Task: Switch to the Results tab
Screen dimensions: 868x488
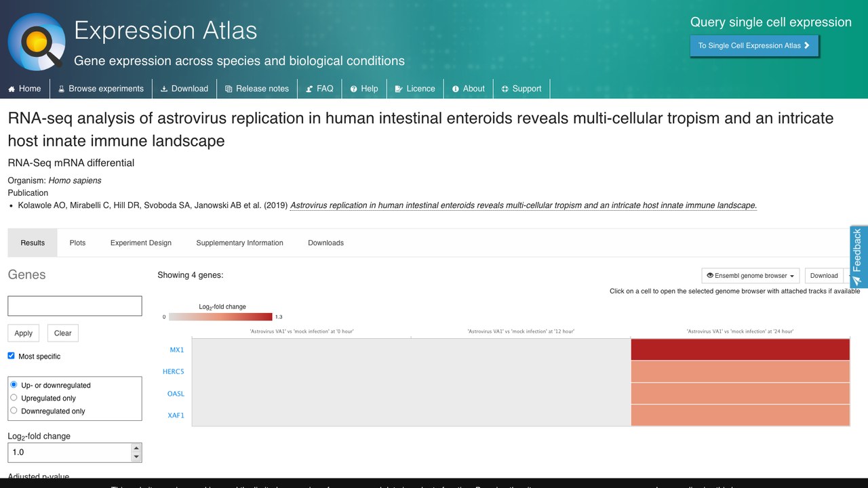Action: coord(33,243)
